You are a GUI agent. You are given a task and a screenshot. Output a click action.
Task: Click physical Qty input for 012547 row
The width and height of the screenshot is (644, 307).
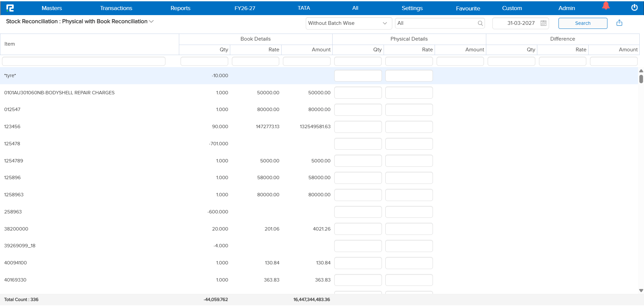358,110
